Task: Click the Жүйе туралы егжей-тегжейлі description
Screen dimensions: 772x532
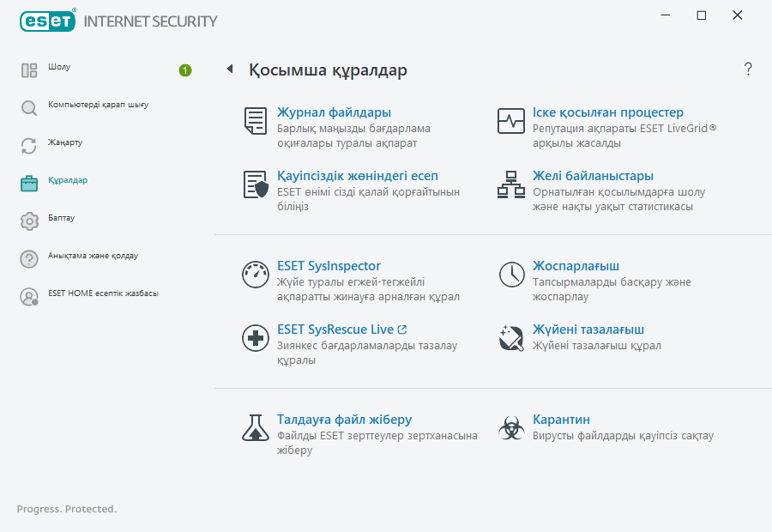Action: (x=368, y=290)
